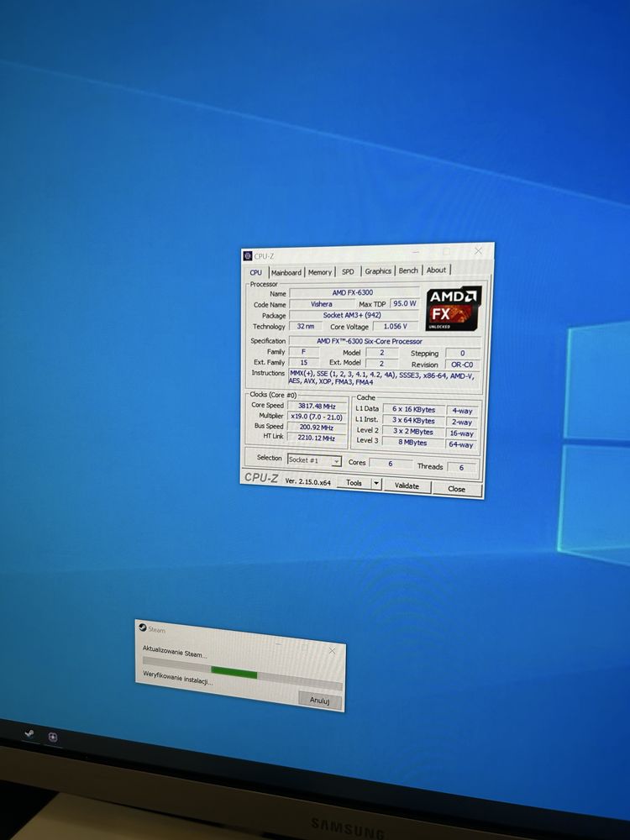Click the CPU-Z title bar icon
This screenshot has height=840, width=630.
click(248, 256)
